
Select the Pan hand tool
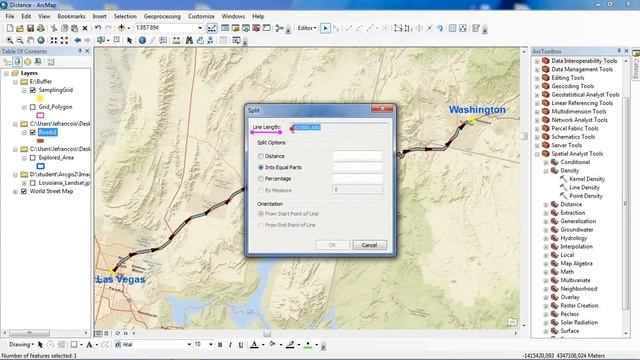[x=30, y=40]
